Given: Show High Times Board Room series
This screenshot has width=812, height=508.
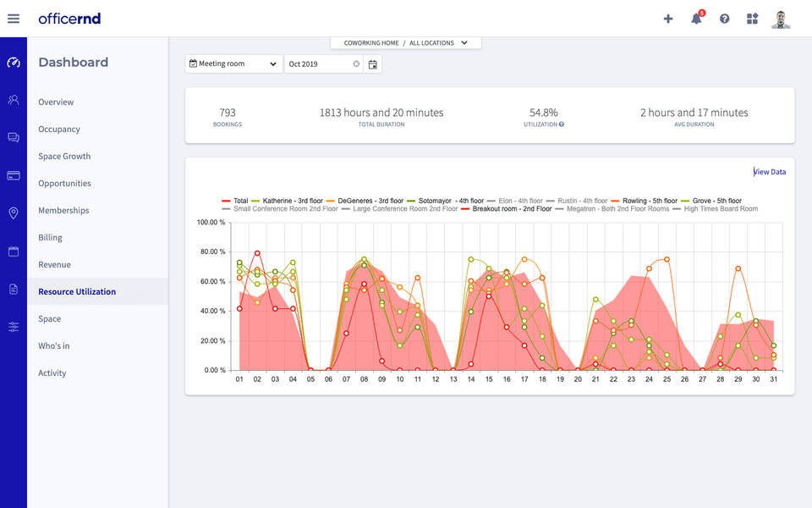Looking at the screenshot, I should [720, 208].
